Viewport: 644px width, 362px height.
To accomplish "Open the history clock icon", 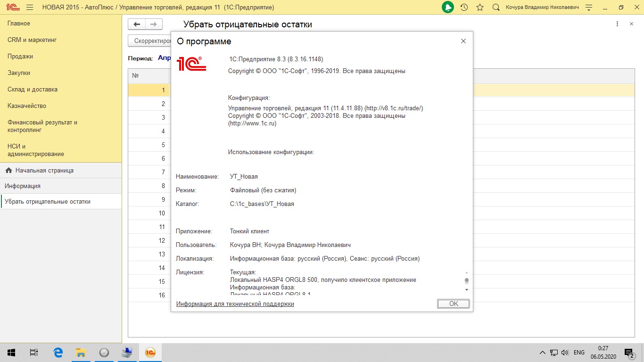I will (464, 7).
